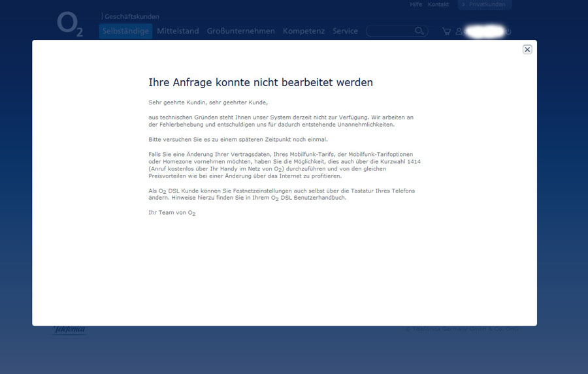
Task: Click the Geschäftskunden label
Action: point(131,16)
